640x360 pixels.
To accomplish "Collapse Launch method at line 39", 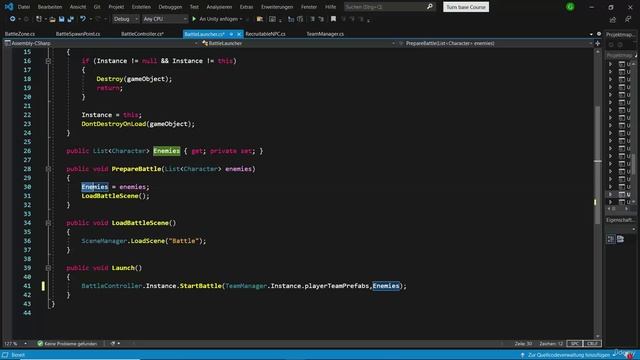I will [x=48, y=268].
